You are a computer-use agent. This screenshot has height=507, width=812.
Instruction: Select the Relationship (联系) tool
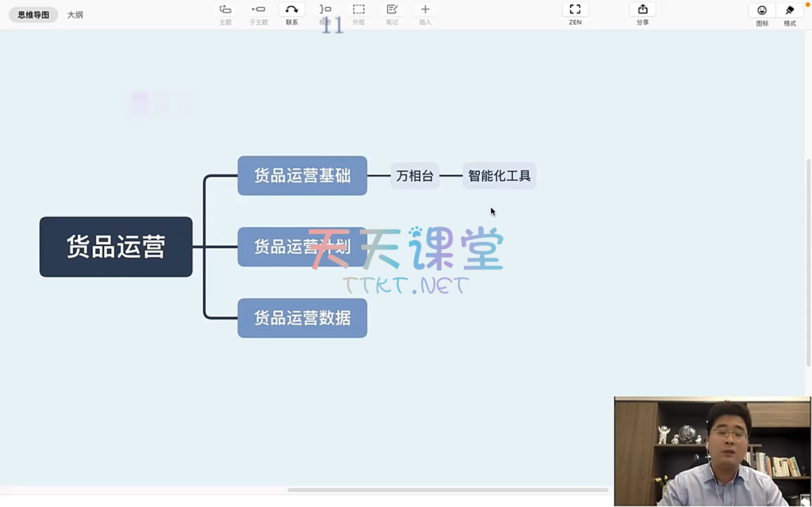[x=292, y=10]
